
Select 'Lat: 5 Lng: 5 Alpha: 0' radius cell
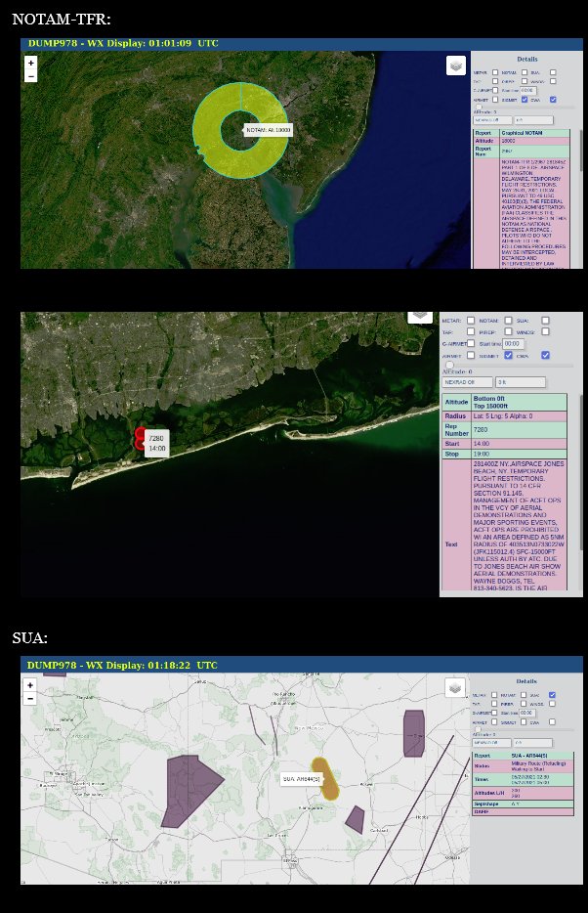[519, 416]
